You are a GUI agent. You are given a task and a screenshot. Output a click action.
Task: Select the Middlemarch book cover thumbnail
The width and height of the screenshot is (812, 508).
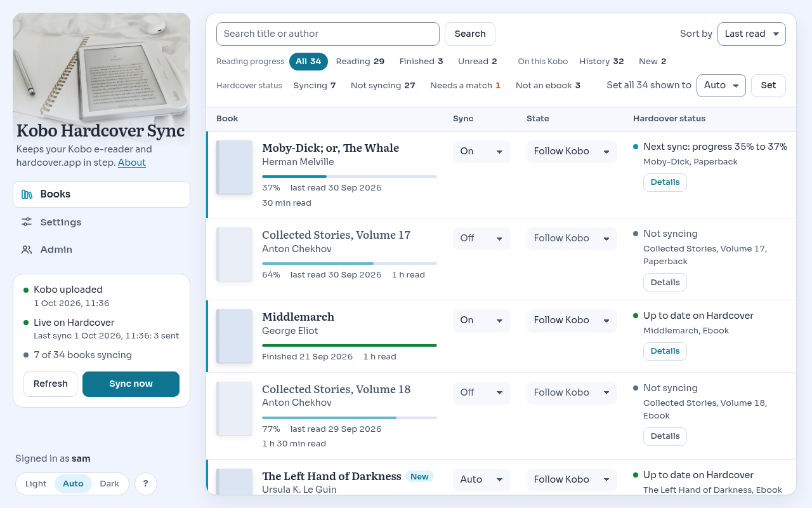tap(234, 337)
